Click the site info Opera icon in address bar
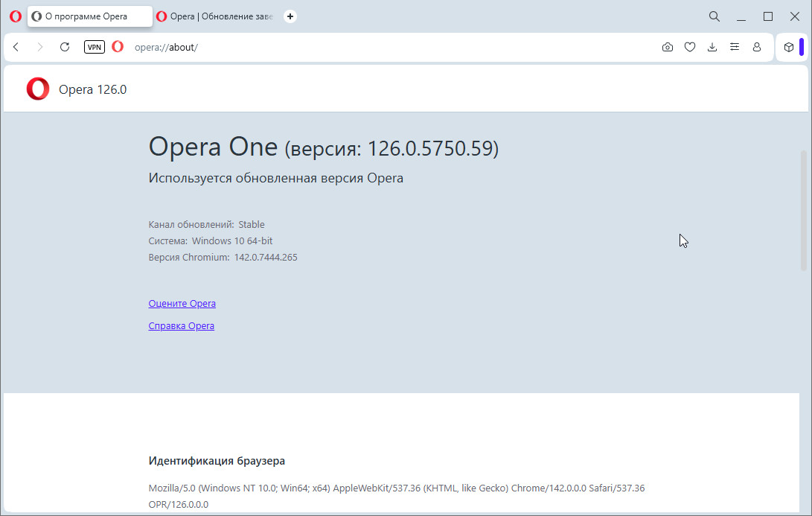The width and height of the screenshot is (812, 516). (118, 47)
